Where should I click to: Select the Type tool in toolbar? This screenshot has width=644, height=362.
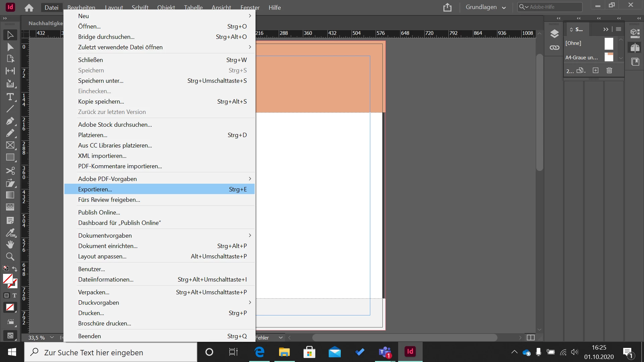[x=10, y=97]
